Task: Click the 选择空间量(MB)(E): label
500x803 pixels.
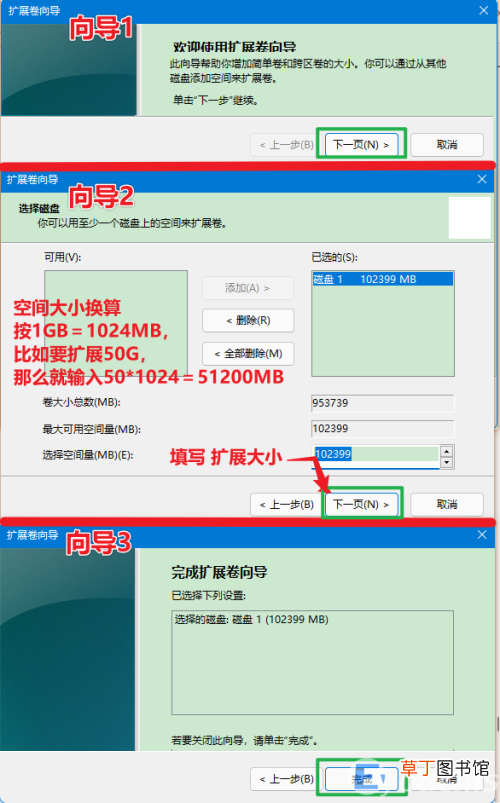Action: tap(88, 455)
